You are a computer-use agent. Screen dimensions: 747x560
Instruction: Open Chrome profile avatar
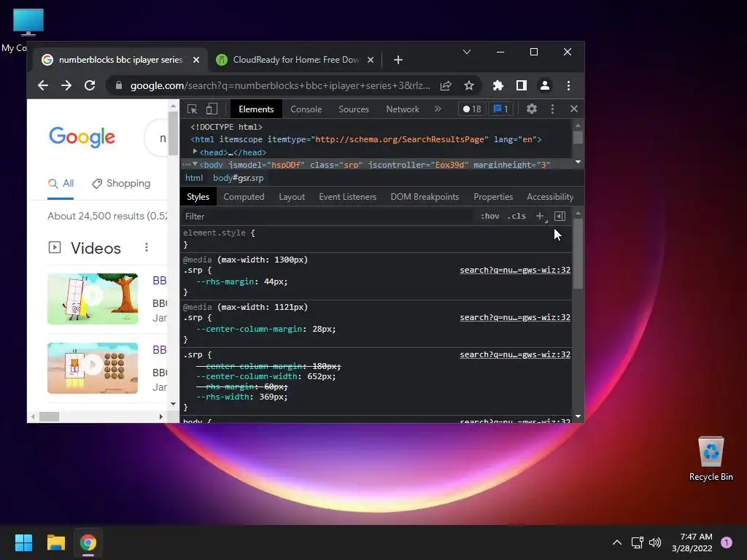tap(544, 86)
